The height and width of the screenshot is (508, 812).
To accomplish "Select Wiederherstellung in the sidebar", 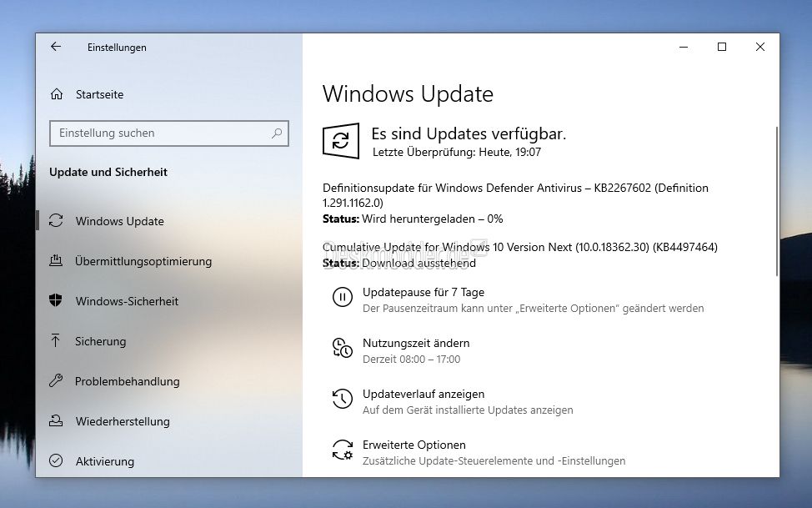I will click(123, 421).
